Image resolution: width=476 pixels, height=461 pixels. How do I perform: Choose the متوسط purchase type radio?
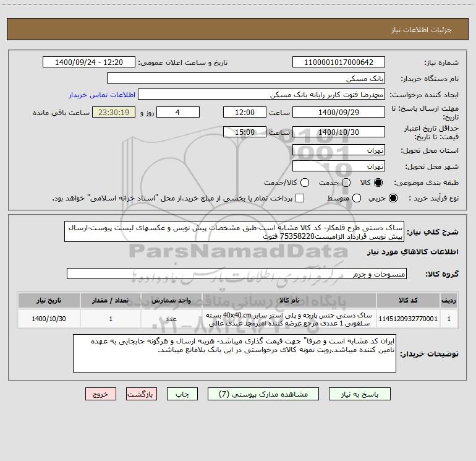[x=357, y=198]
